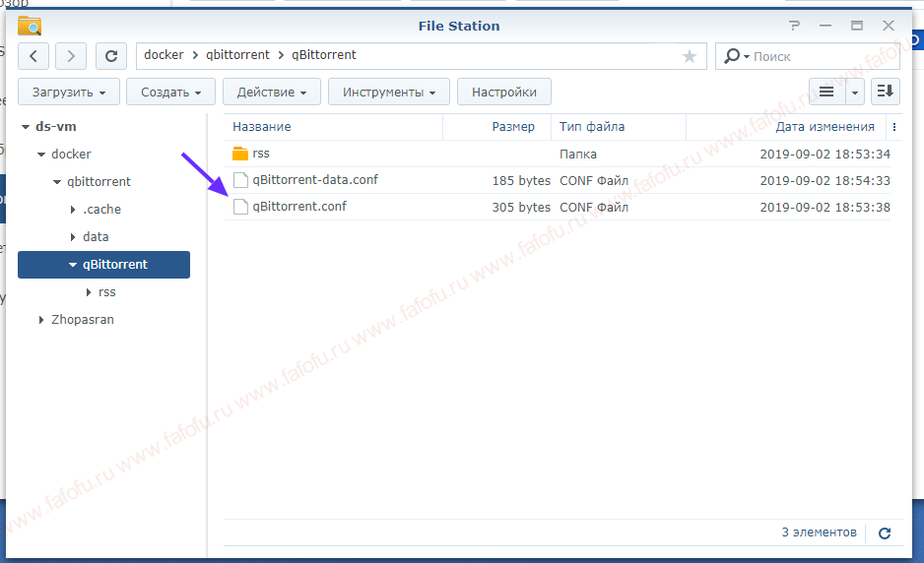Close the File Station window
Viewport: 924px width, 563px height.
pos(889,26)
